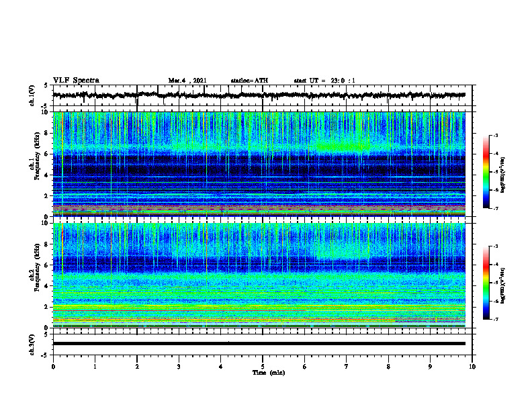Click the ch.3 flat black voltage trace
Screen dimensions: 532x411
259,344
